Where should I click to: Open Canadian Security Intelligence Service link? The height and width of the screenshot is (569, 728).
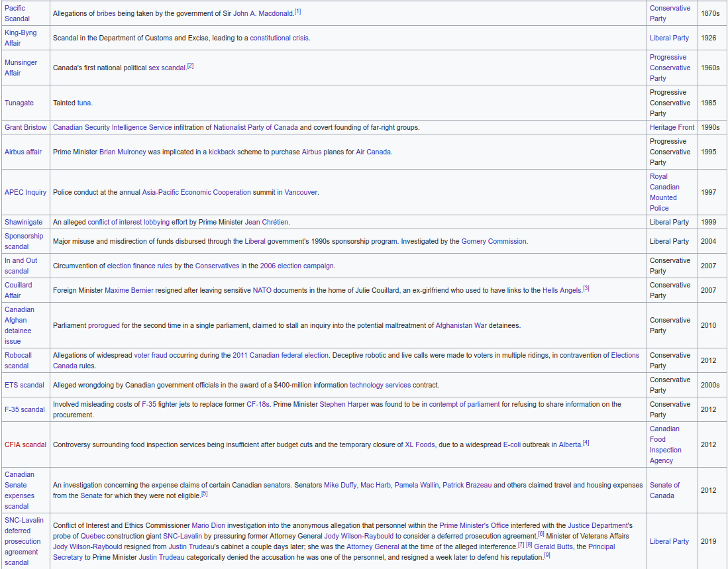(x=112, y=127)
